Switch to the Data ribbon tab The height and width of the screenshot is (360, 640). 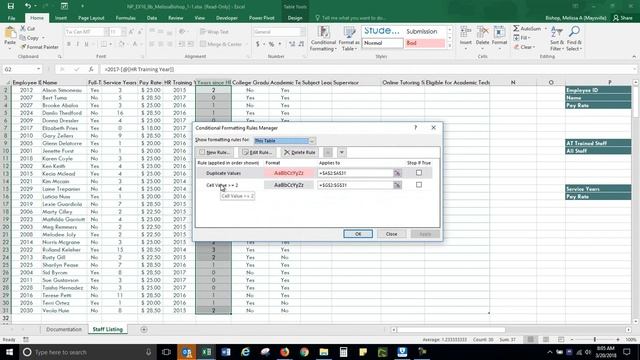[x=152, y=18]
